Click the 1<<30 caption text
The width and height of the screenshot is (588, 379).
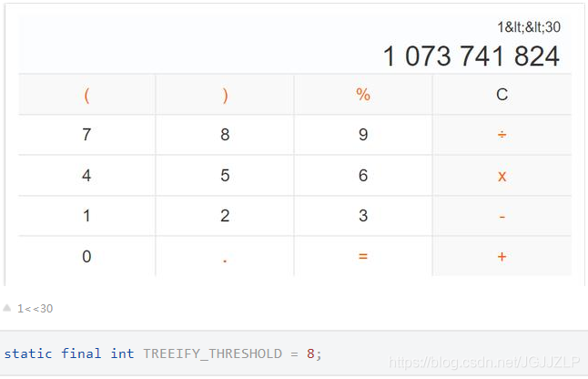(35, 309)
